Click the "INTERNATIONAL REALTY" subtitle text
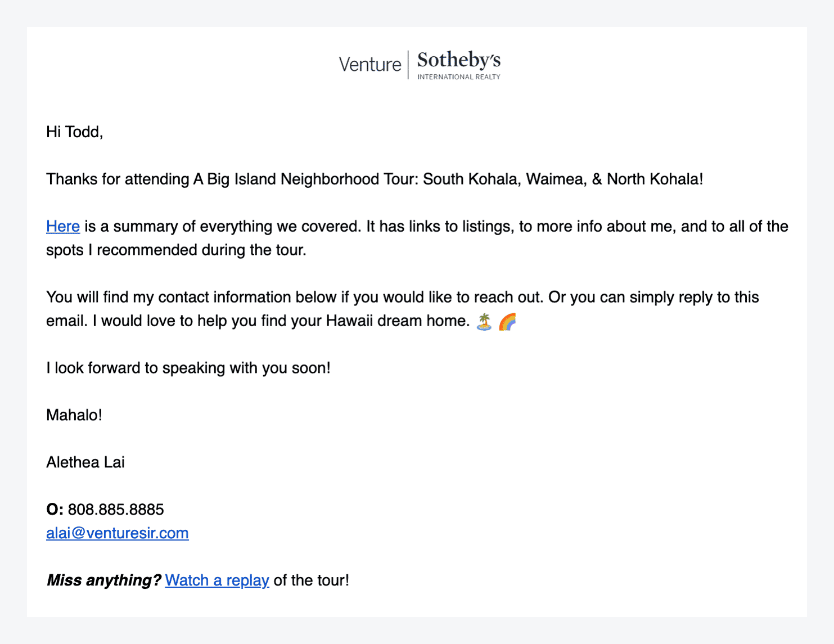Viewport: 834px width, 644px height. click(x=458, y=77)
